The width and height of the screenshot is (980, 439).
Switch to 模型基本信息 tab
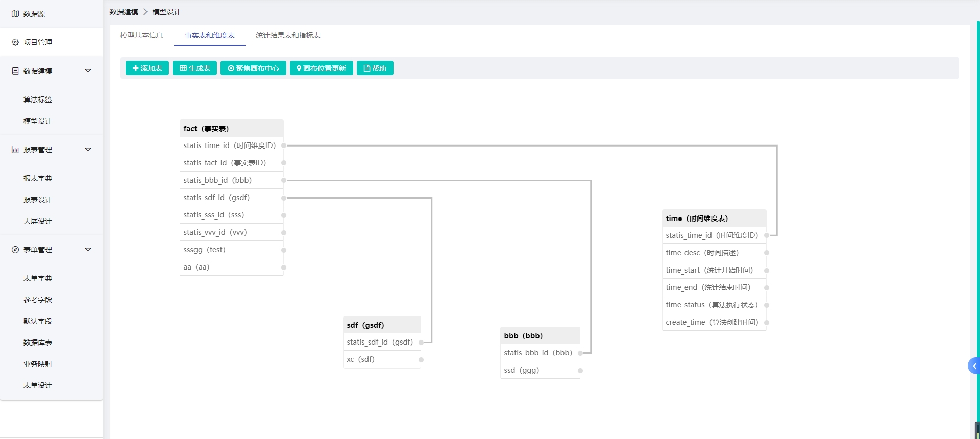coord(141,35)
